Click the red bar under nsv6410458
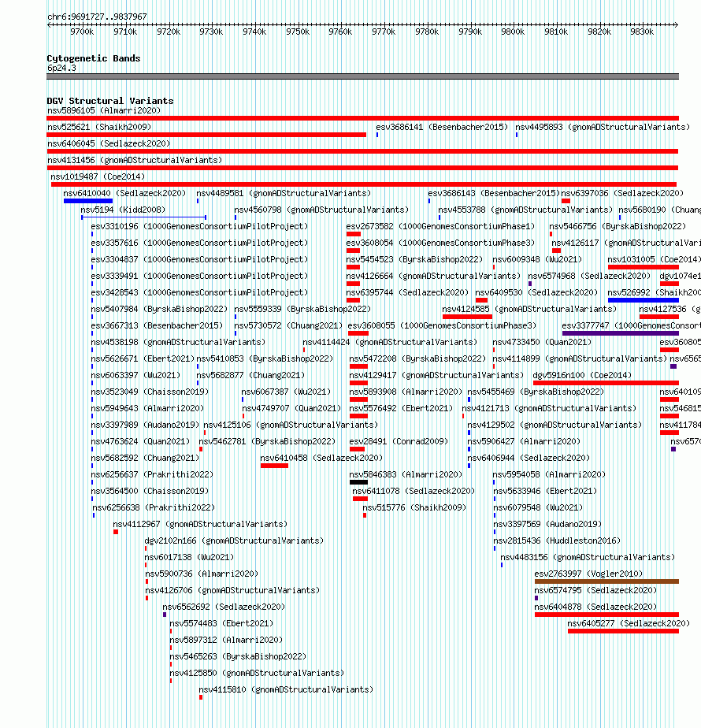 [274, 466]
